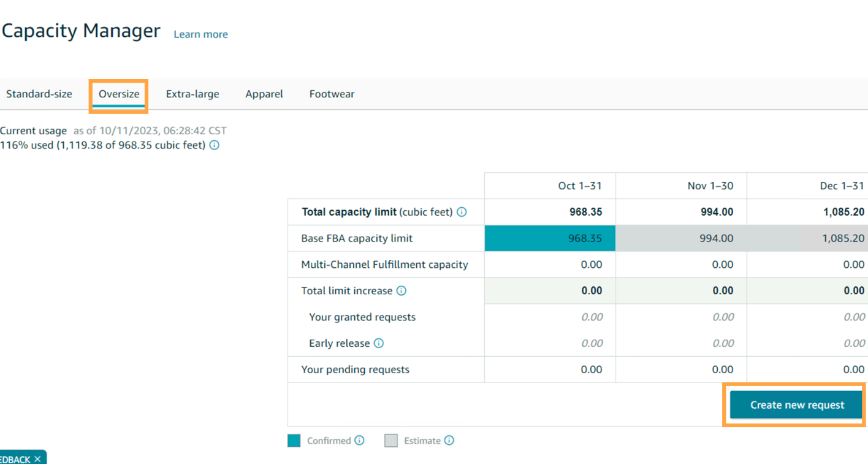Dismiss the Feedback tab with X
This screenshot has width=868, height=464.
pyautogui.click(x=37, y=458)
